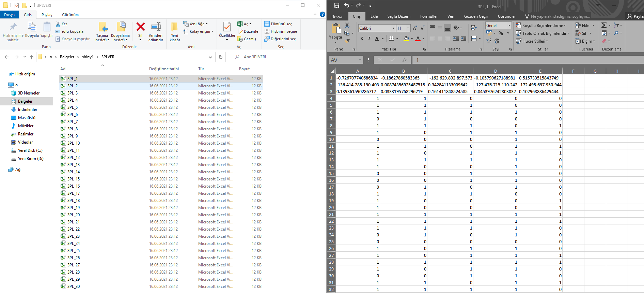
Task: Click the decrease indent icon
Action: [x=456, y=39]
